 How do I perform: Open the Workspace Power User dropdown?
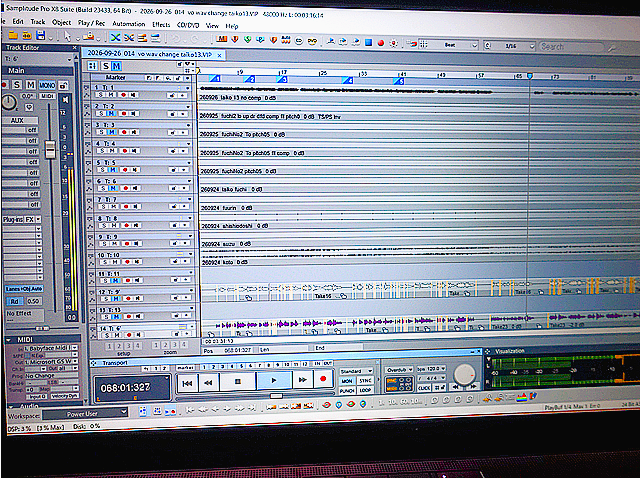tap(85, 414)
